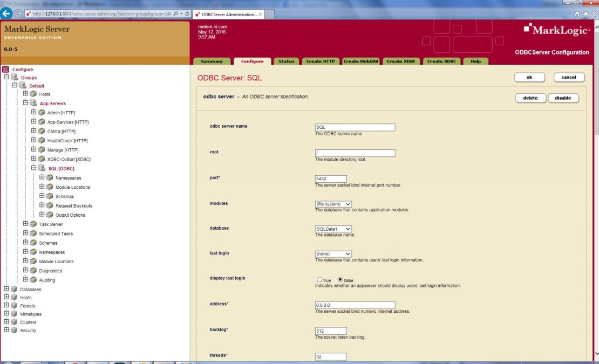Click the Default group icon

click(23, 85)
